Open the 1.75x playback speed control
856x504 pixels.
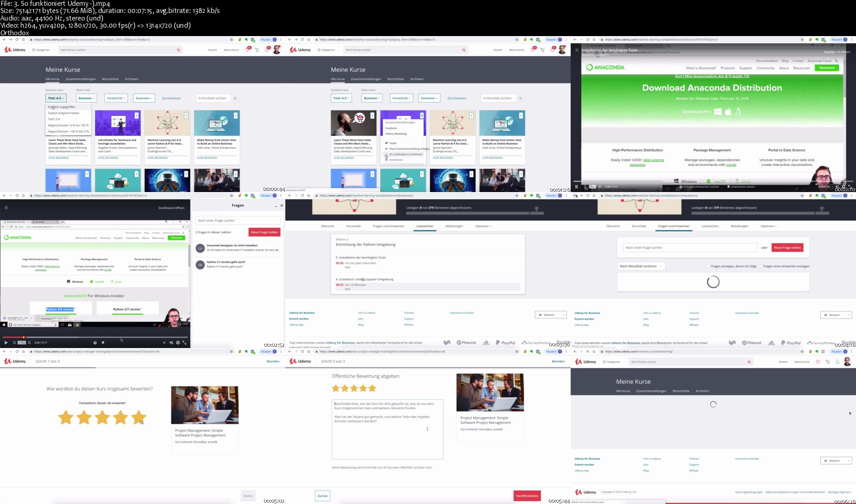[x=22, y=343]
